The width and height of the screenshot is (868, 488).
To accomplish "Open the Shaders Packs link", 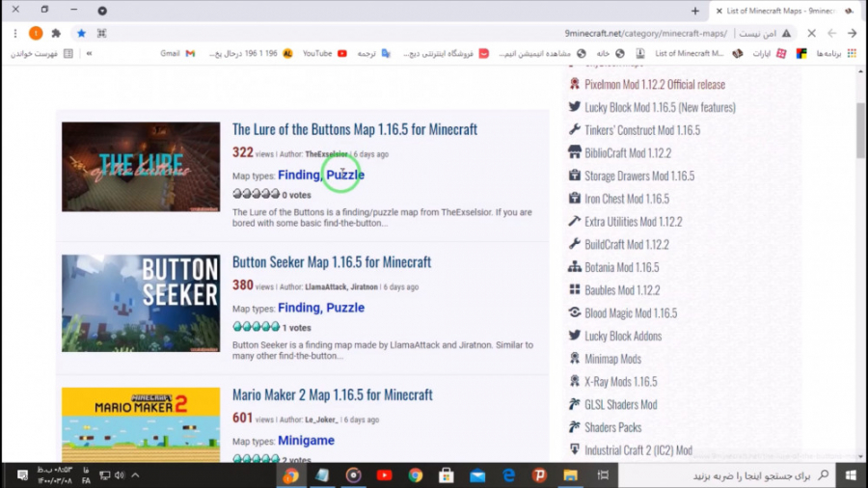I will (x=612, y=427).
